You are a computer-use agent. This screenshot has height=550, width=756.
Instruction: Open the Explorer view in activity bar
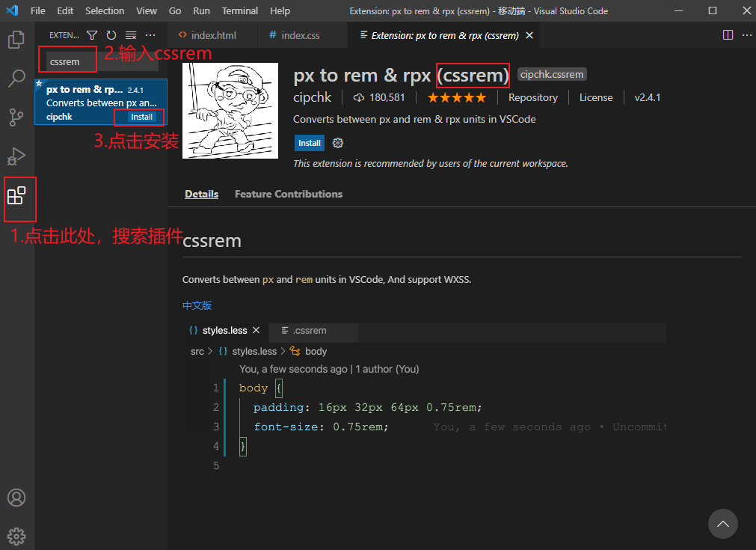pos(16,40)
